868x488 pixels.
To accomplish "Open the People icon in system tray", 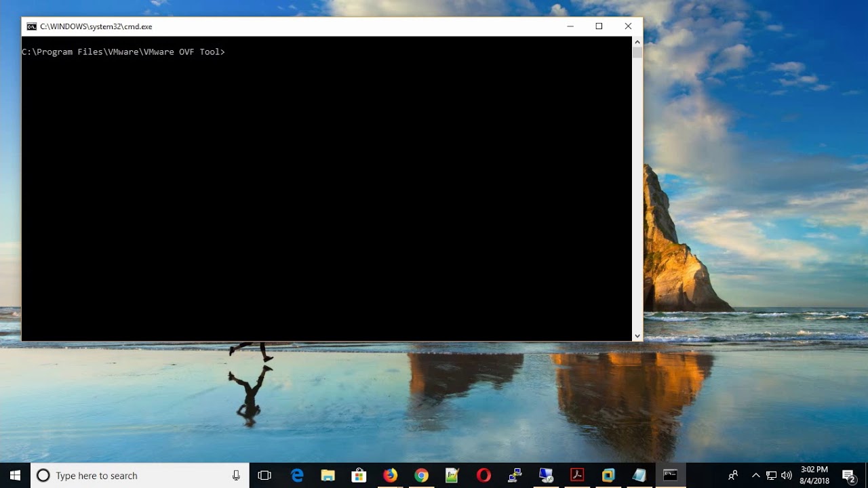I will click(733, 475).
